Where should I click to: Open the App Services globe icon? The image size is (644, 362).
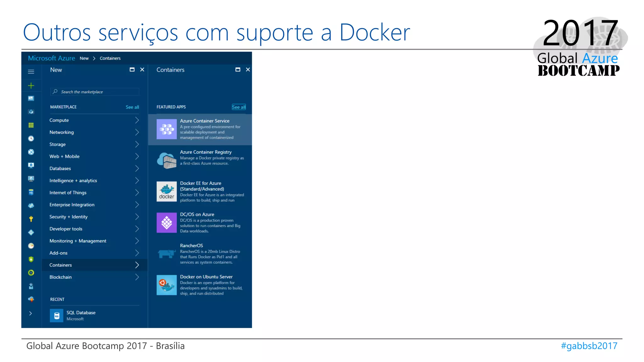(31, 152)
